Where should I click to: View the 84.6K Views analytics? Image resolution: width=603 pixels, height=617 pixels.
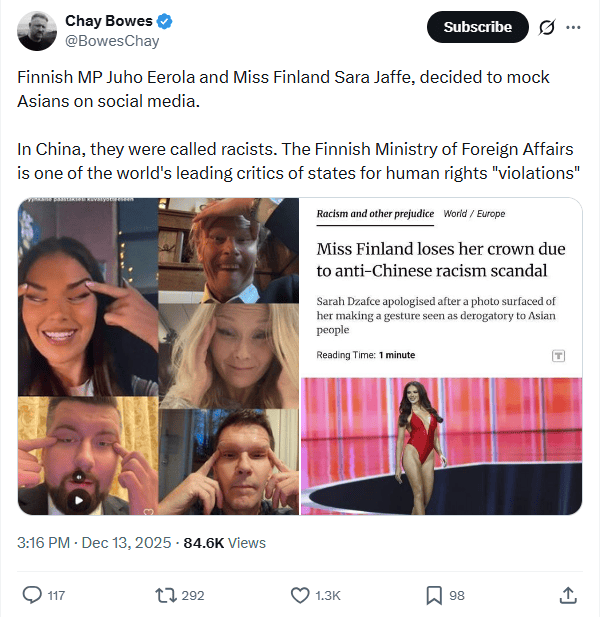(x=225, y=543)
